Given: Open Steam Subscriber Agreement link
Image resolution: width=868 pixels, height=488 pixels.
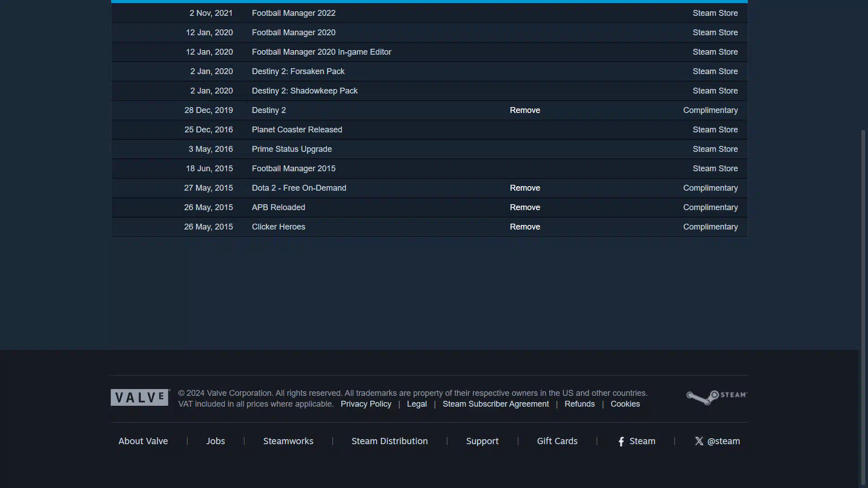Looking at the screenshot, I should (495, 404).
